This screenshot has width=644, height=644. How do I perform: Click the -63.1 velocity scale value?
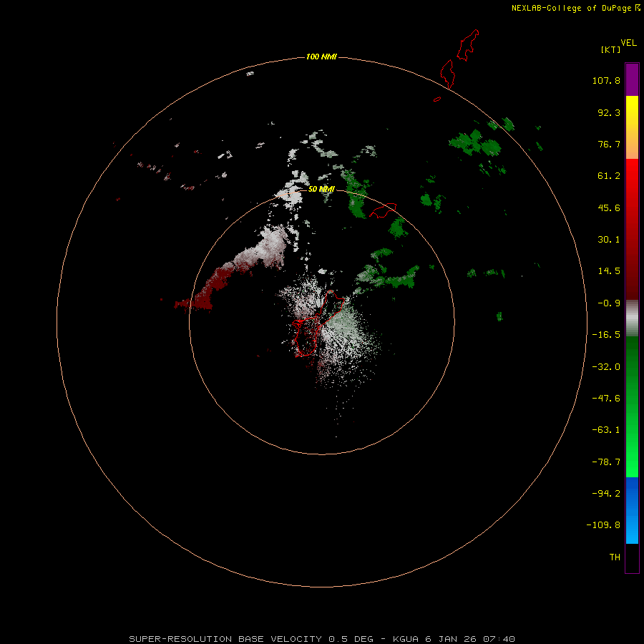pyautogui.click(x=606, y=430)
